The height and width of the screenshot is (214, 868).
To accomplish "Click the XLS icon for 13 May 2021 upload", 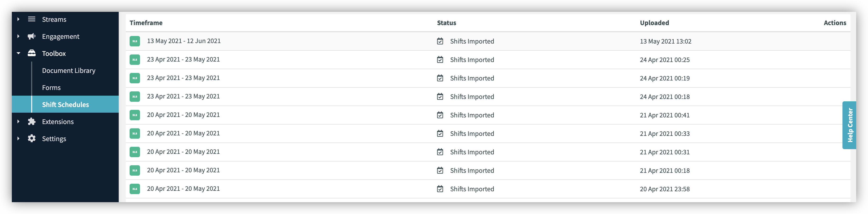I will pos(135,41).
